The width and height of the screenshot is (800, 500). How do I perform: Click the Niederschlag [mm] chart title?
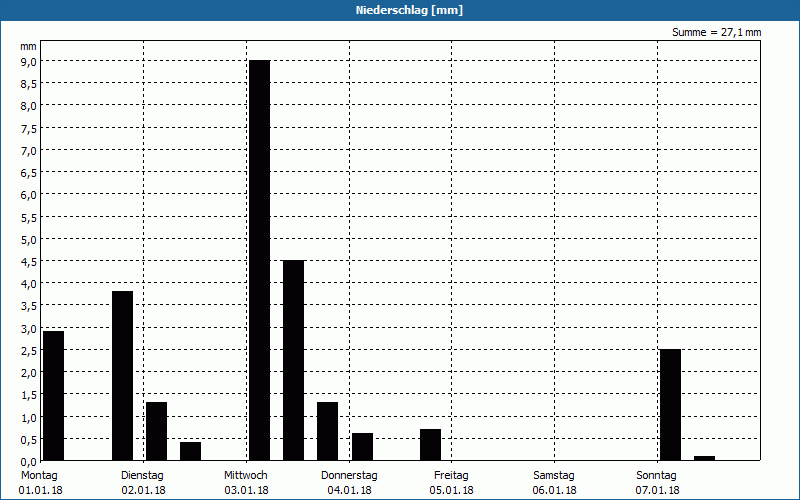[x=409, y=10]
